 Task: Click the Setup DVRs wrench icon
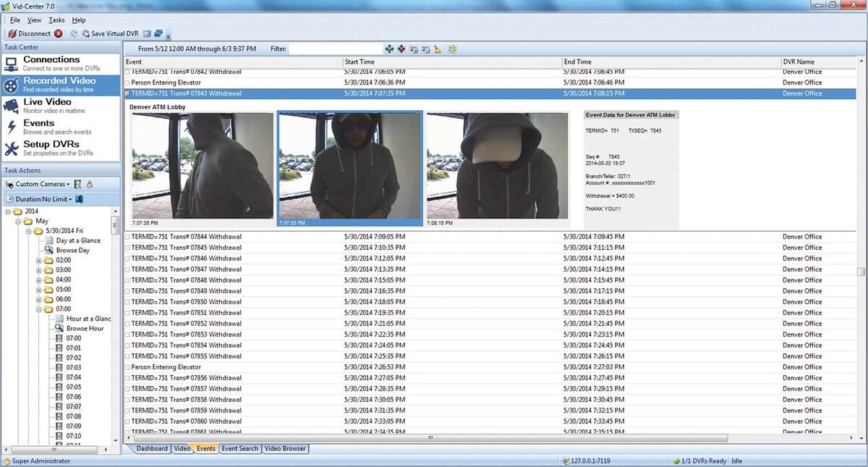click(12, 148)
